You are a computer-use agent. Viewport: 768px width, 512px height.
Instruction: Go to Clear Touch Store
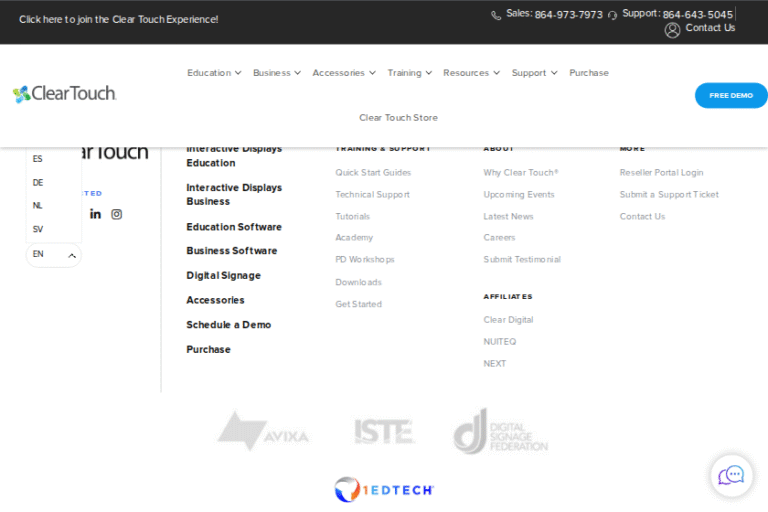coord(398,118)
